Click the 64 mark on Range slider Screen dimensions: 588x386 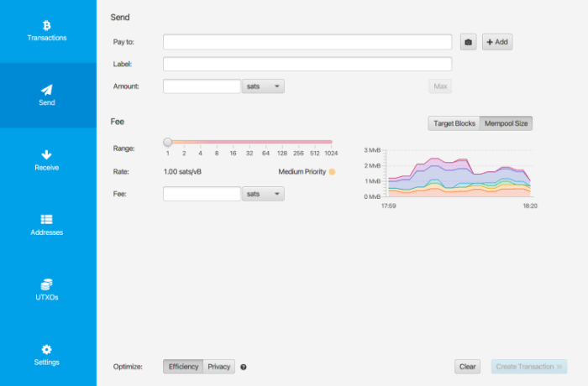click(265, 154)
